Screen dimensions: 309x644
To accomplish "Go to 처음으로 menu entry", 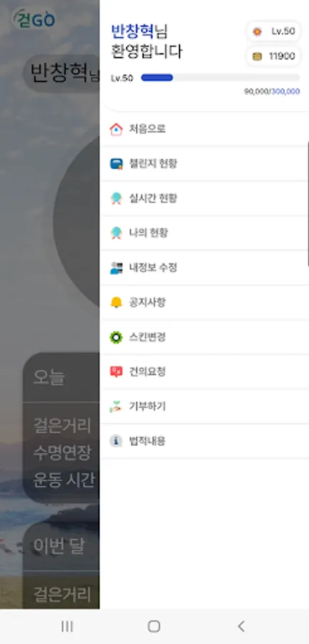I will [205, 130].
